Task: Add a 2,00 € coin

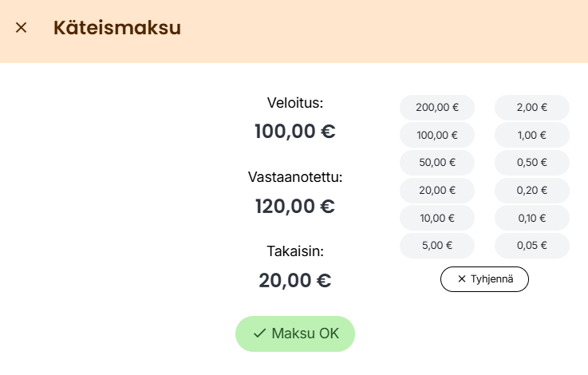Action: [531, 107]
